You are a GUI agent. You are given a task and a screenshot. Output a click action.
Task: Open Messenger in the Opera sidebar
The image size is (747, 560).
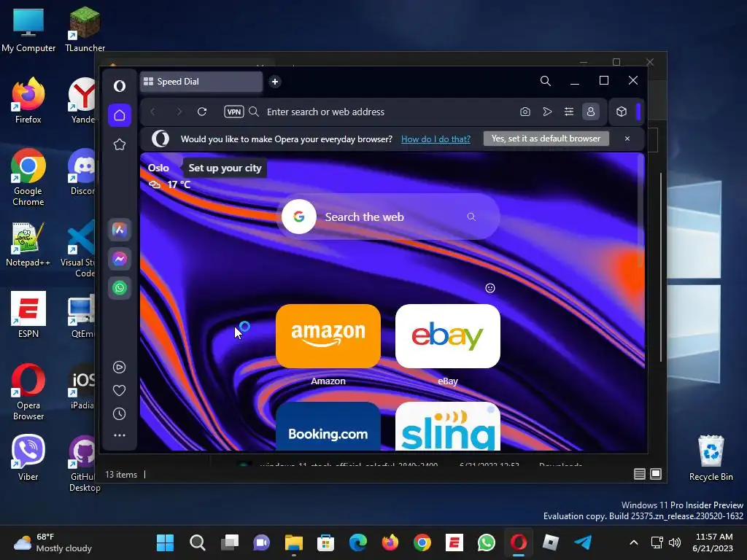(120, 259)
